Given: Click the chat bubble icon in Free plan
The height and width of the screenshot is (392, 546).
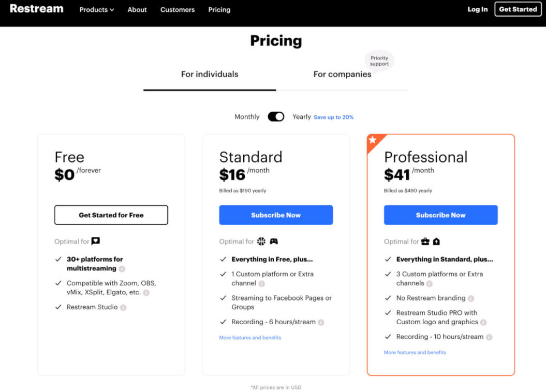Looking at the screenshot, I should pyautogui.click(x=96, y=241).
